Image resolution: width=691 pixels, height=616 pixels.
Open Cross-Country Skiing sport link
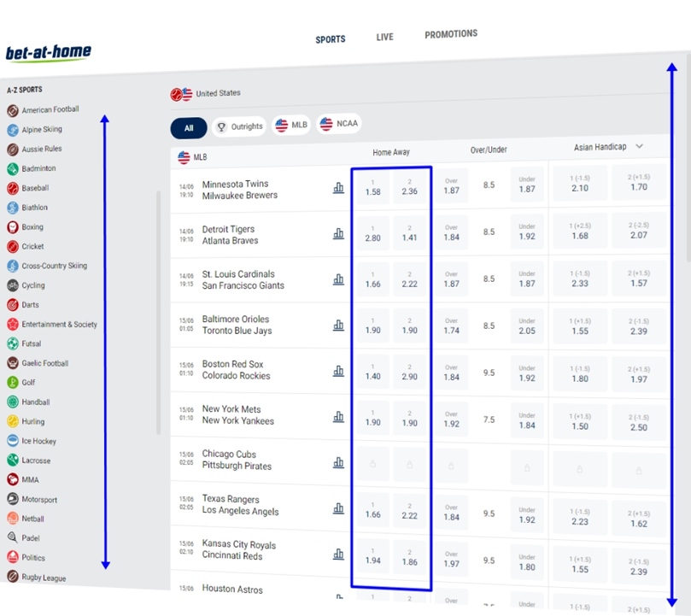click(54, 266)
